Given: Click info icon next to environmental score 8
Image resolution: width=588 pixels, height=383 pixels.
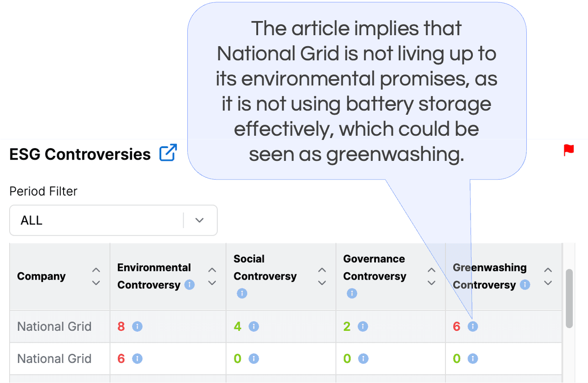Looking at the screenshot, I should [x=137, y=326].
